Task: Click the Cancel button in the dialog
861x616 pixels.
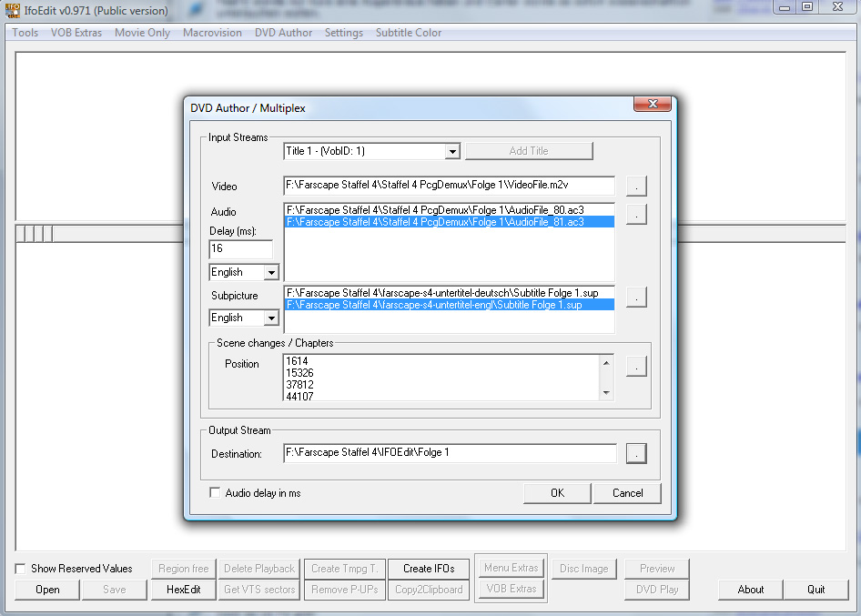Action: tap(627, 493)
